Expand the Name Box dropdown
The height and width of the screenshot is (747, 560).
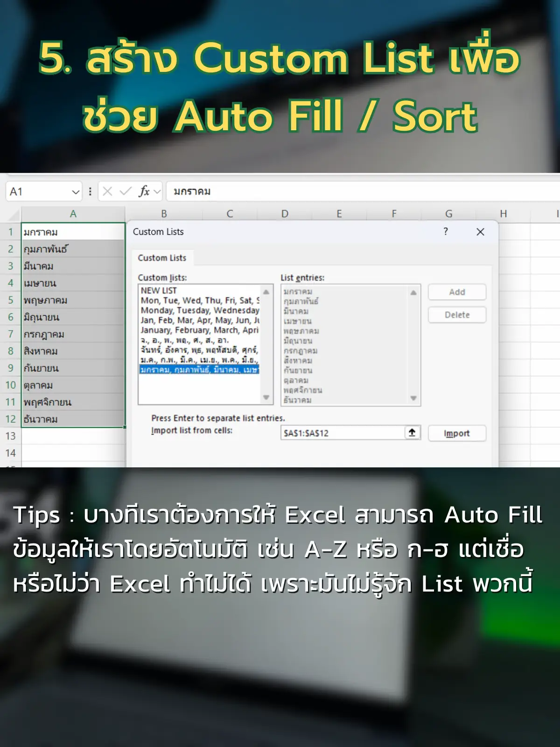pos(76,192)
